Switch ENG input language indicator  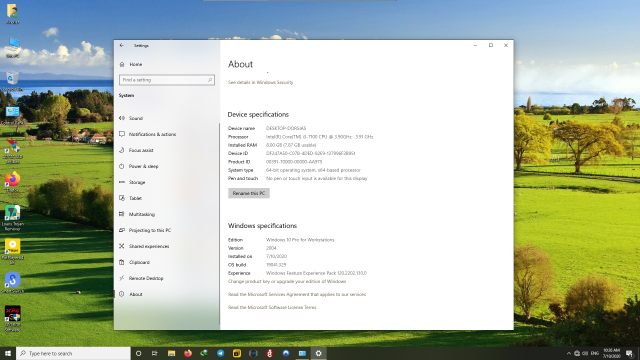(595, 353)
